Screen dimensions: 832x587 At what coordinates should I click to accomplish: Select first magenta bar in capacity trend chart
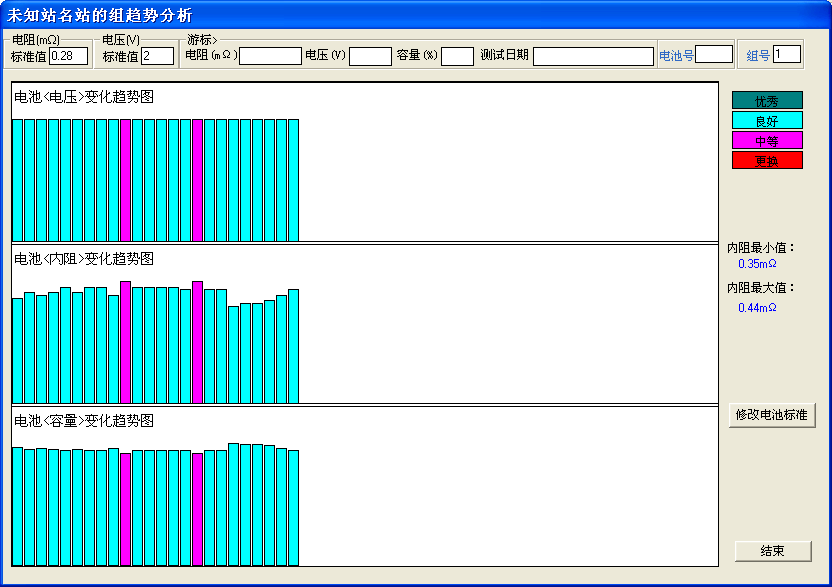[x=125, y=510]
